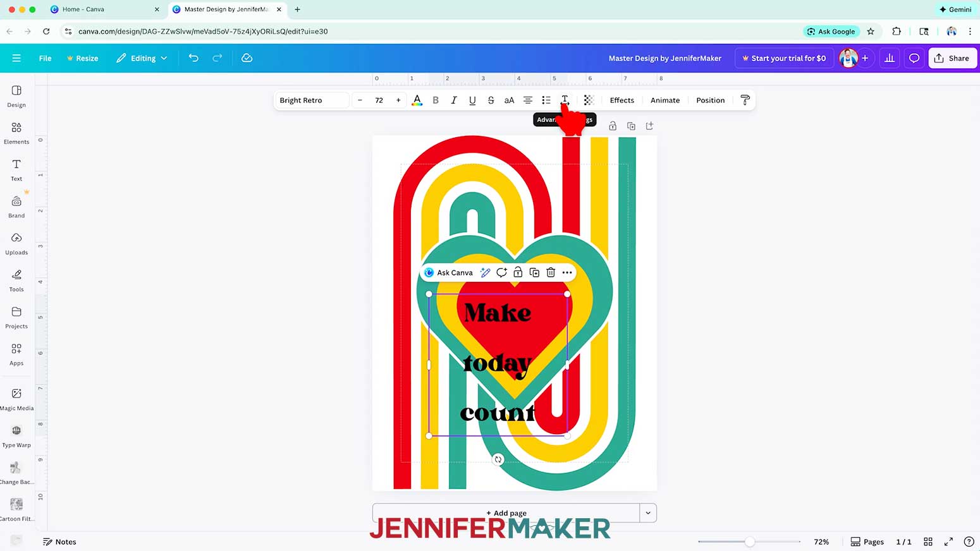Screen dimensions: 980x551
Task: Open the Brand panel
Action: point(16,207)
